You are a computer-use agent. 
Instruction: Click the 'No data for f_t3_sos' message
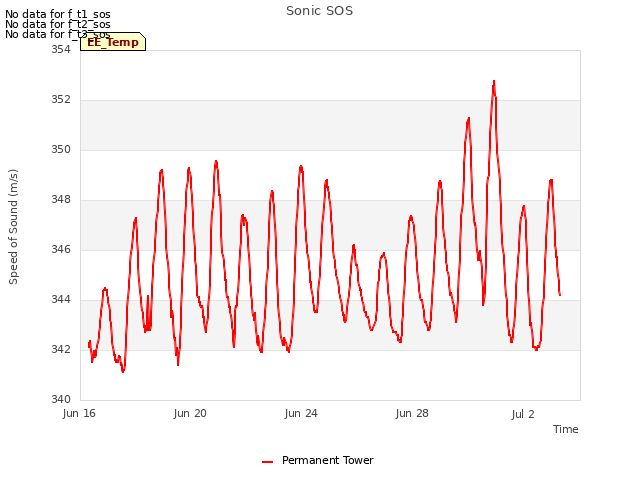pos(58,34)
